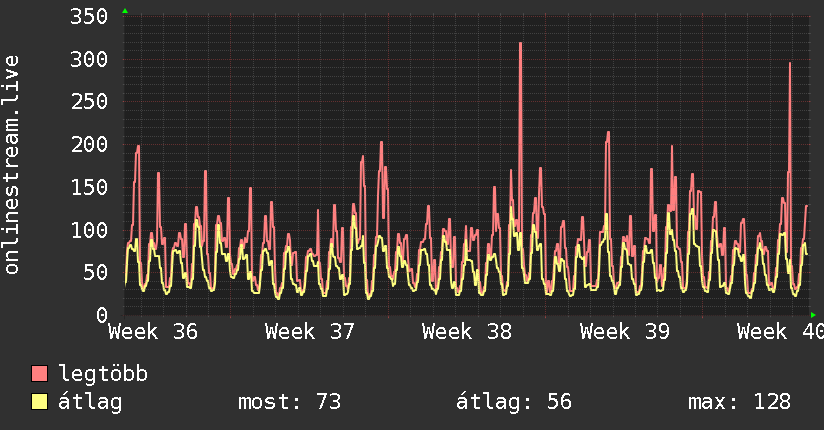Click the 250 y-axis value
824x430 pixels.
[x=89, y=102]
